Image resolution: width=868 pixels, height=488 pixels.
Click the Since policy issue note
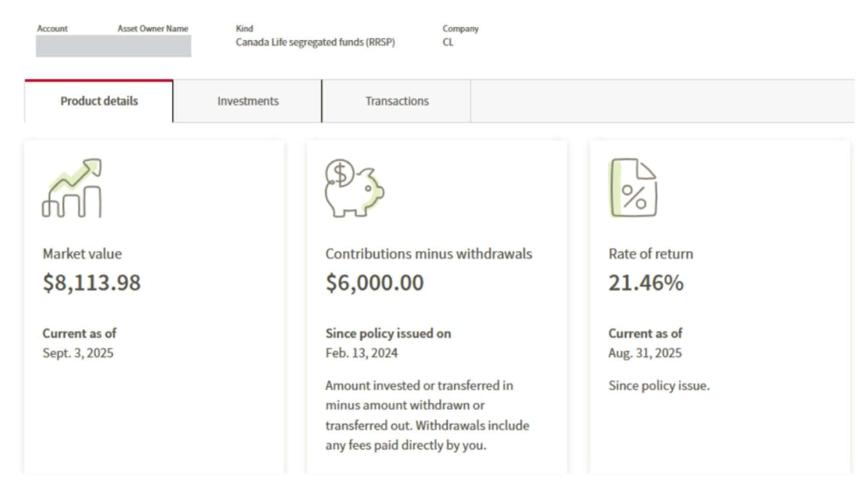(x=659, y=386)
